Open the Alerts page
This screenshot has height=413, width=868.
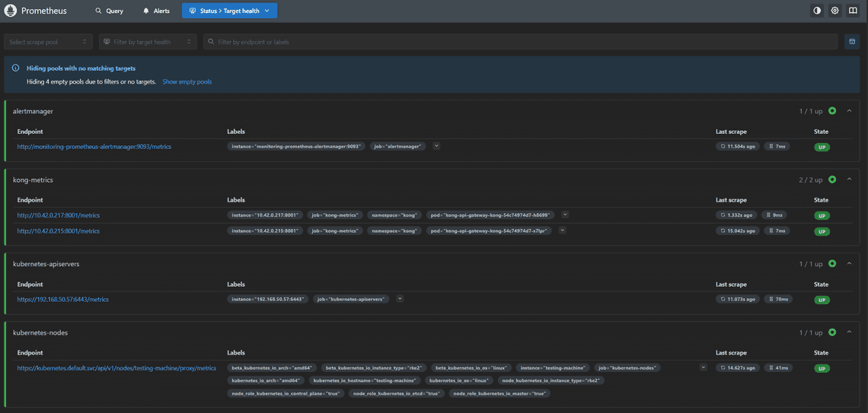(x=156, y=11)
